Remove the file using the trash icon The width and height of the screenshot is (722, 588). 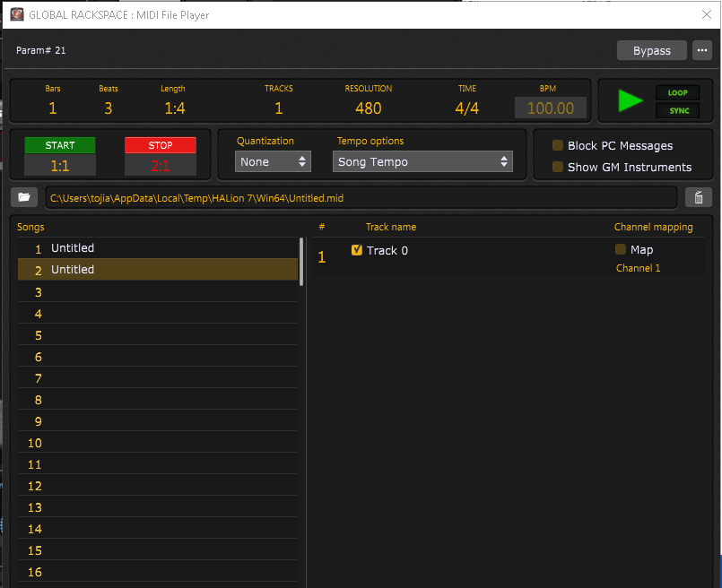click(698, 197)
